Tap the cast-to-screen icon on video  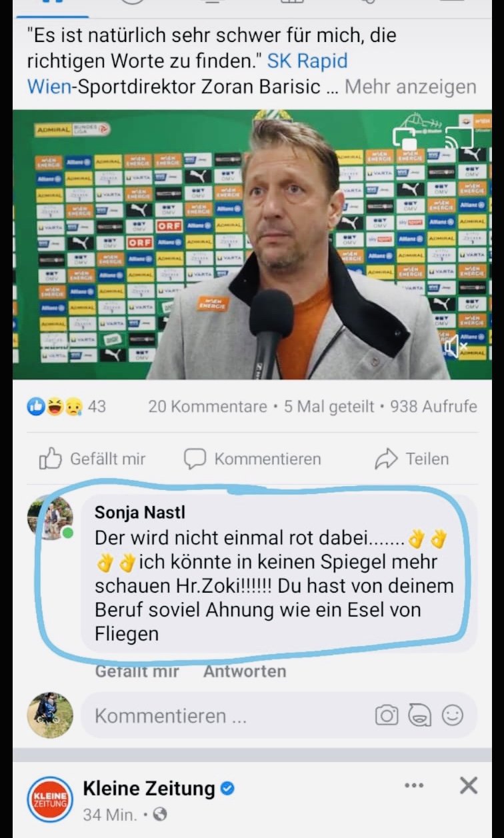459,137
